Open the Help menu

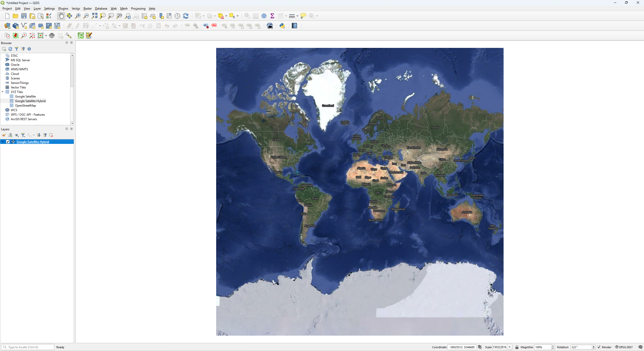(x=152, y=9)
